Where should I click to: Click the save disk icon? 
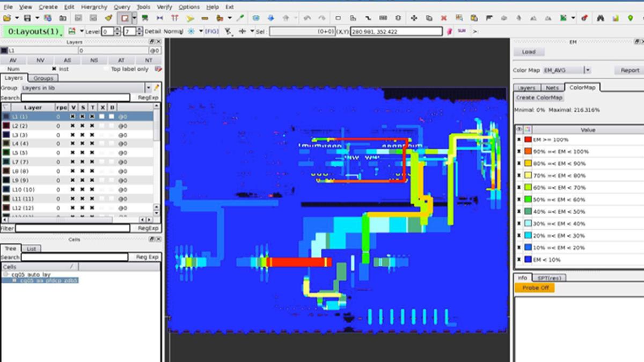[27, 18]
